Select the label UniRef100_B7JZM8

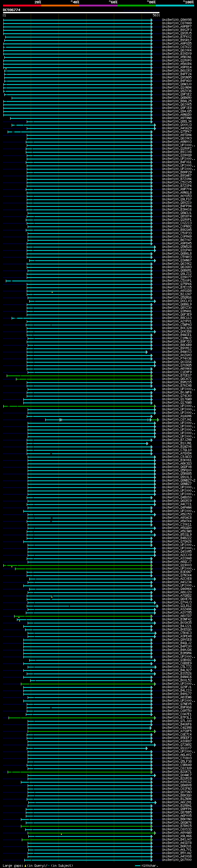(x=177, y=440)
